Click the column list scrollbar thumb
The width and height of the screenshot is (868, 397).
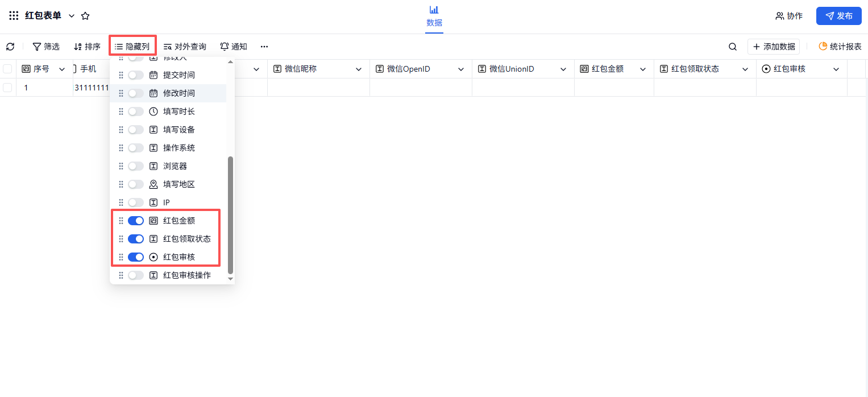coord(230,214)
